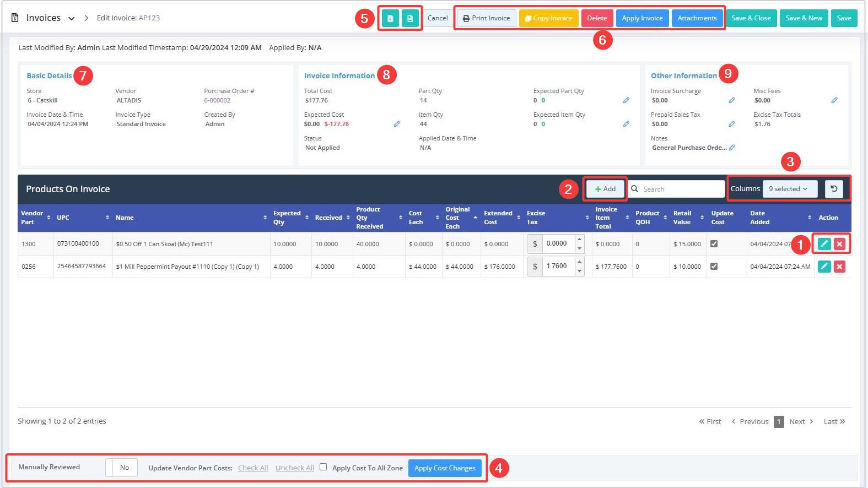Open Attachments
868x488 pixels.
[697, 18]
